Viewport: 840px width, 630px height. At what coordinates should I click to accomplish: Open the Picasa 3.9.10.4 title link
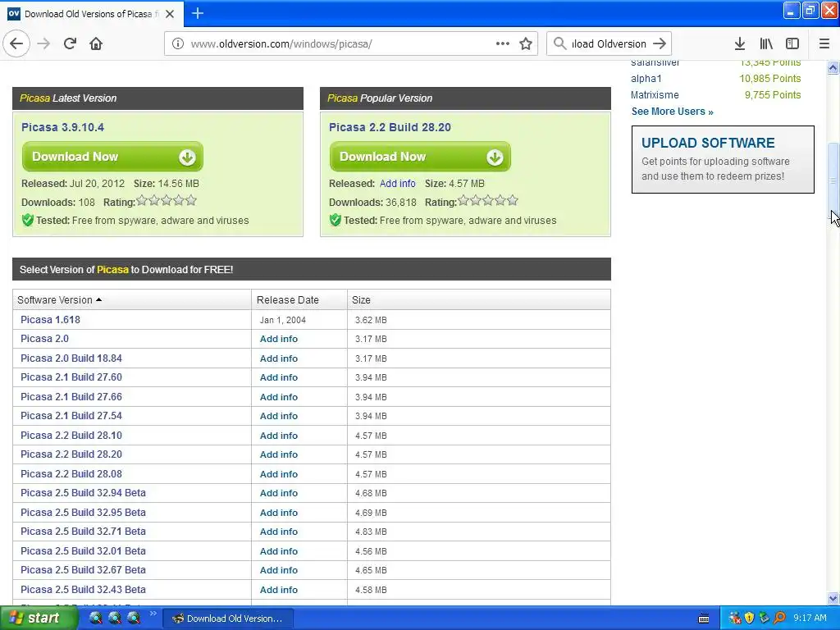[x=62, y=127]
